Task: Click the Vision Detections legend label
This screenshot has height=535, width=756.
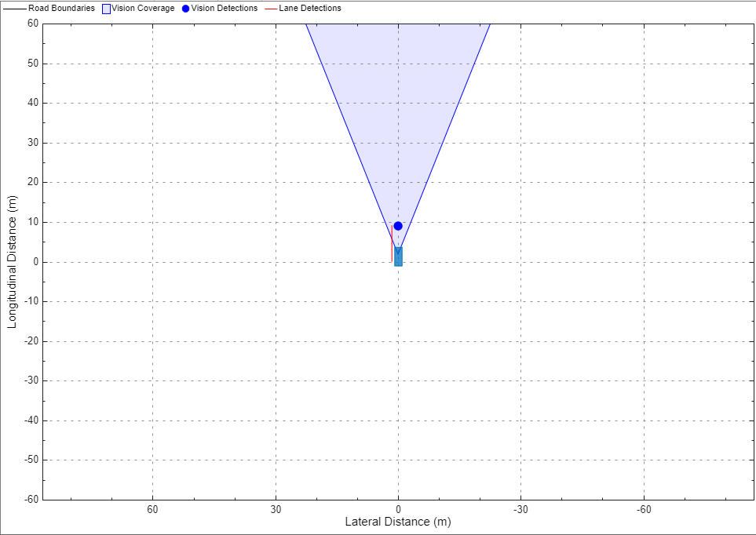Action: pyautogui.click(x=225, y=8)
